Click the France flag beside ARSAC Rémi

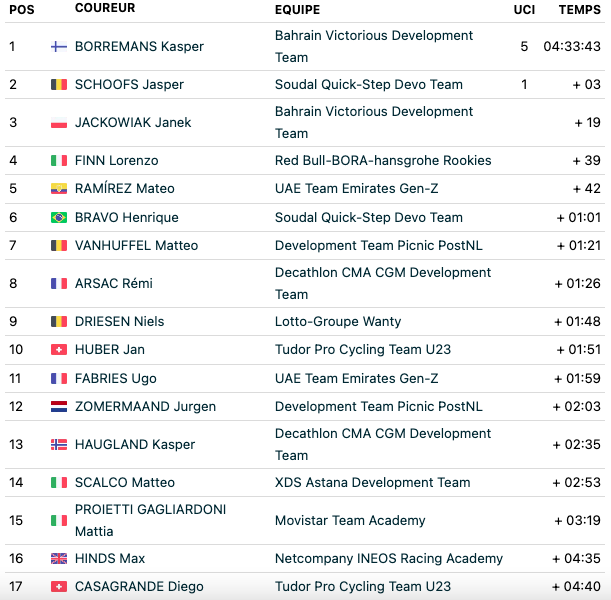tap(59, 283)
